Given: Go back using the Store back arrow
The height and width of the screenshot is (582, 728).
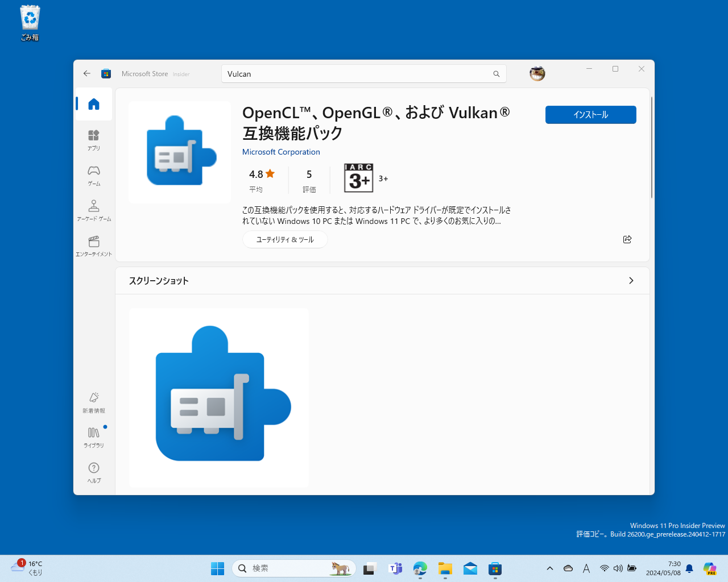Looking at the screenshot, I should point(87,73).
